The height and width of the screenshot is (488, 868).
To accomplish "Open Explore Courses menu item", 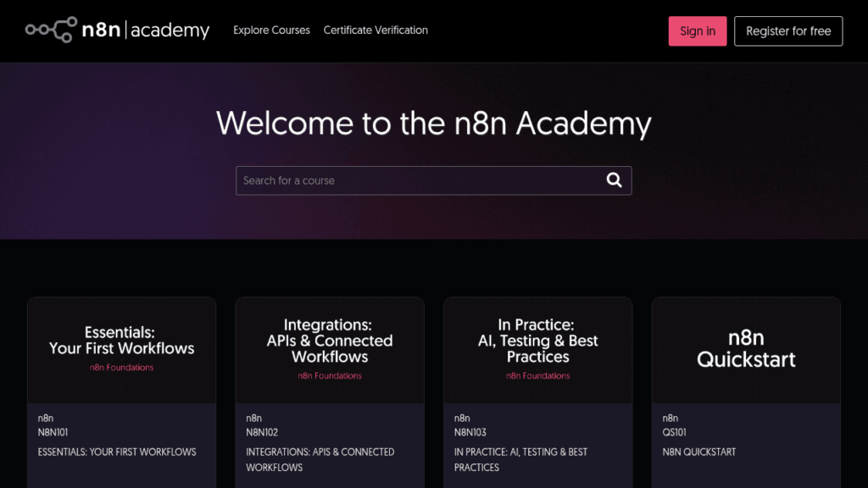I will [x=271, y=30].
